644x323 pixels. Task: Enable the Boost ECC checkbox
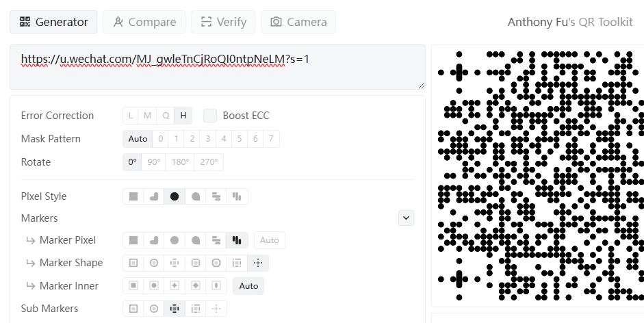(210, 116)
